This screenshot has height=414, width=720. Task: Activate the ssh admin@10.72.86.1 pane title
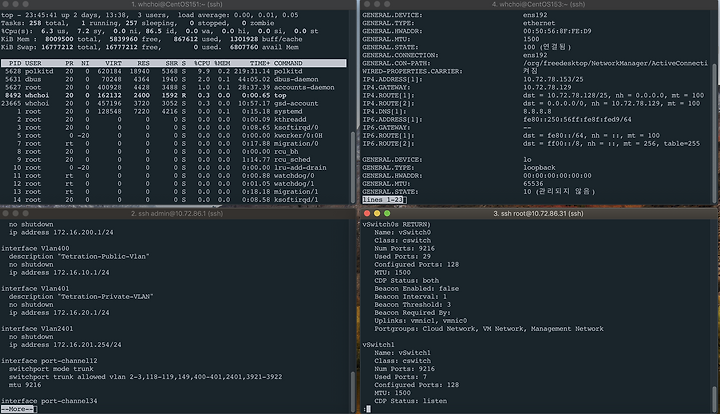pos(177,213)
